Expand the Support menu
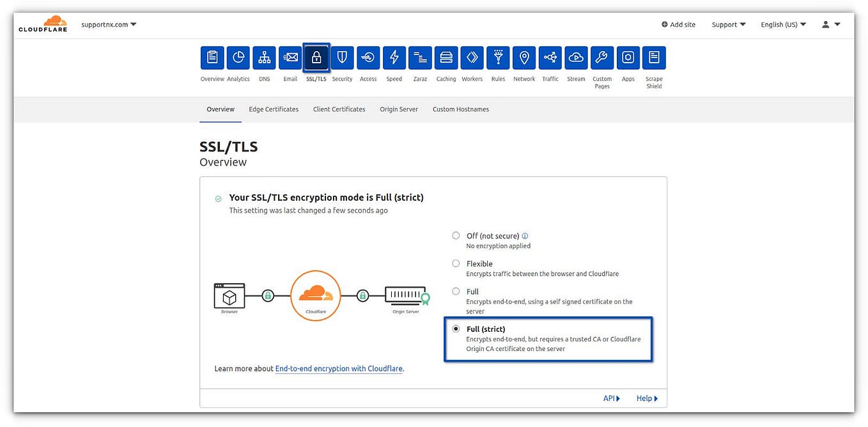The width and height of the screenshot is (868, 427). (728, 24)
